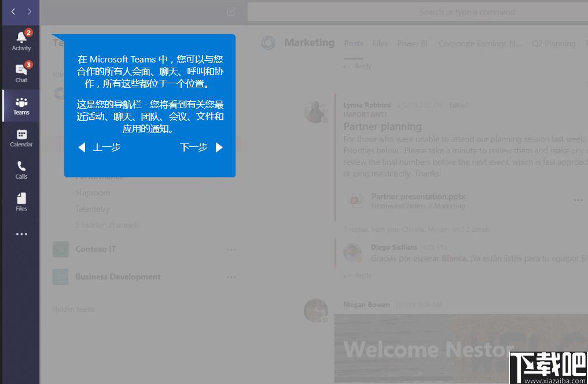Screen dimensions: 588x384
Task: Click the Megan Bowen sender name
Action: click(366, 305)
